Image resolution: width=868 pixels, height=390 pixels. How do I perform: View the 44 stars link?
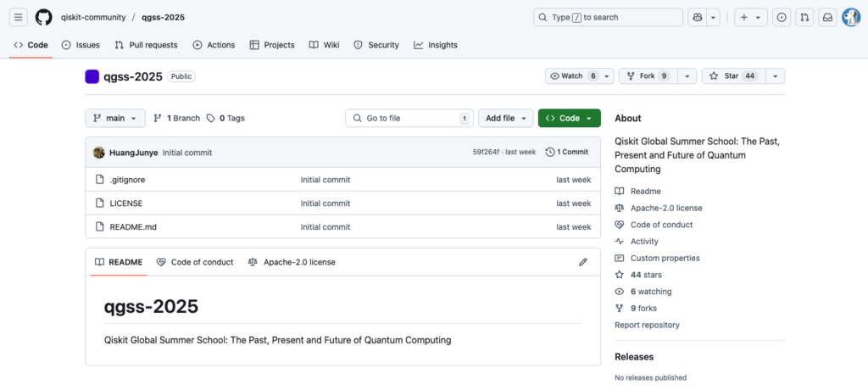pyautogui.click(x=638, y=275)
